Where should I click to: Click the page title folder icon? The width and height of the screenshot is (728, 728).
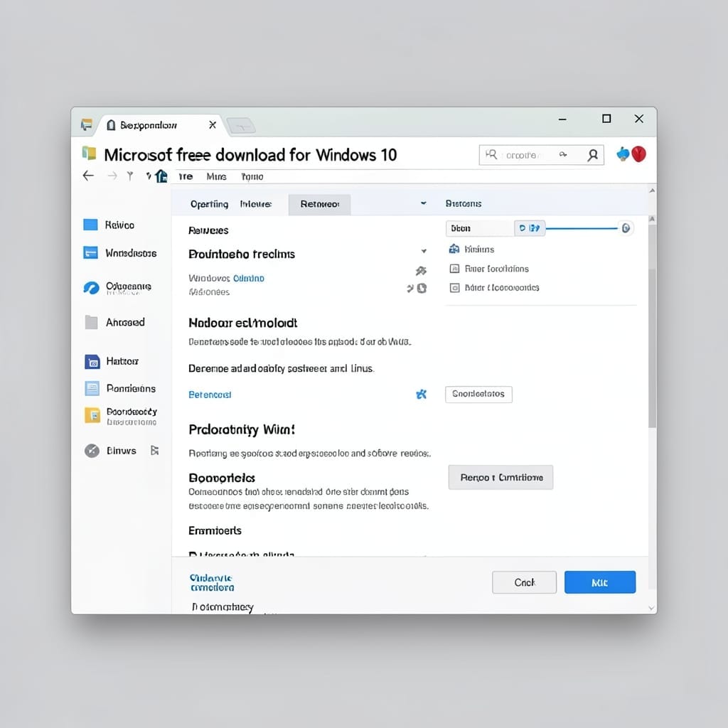click(89, 153)
